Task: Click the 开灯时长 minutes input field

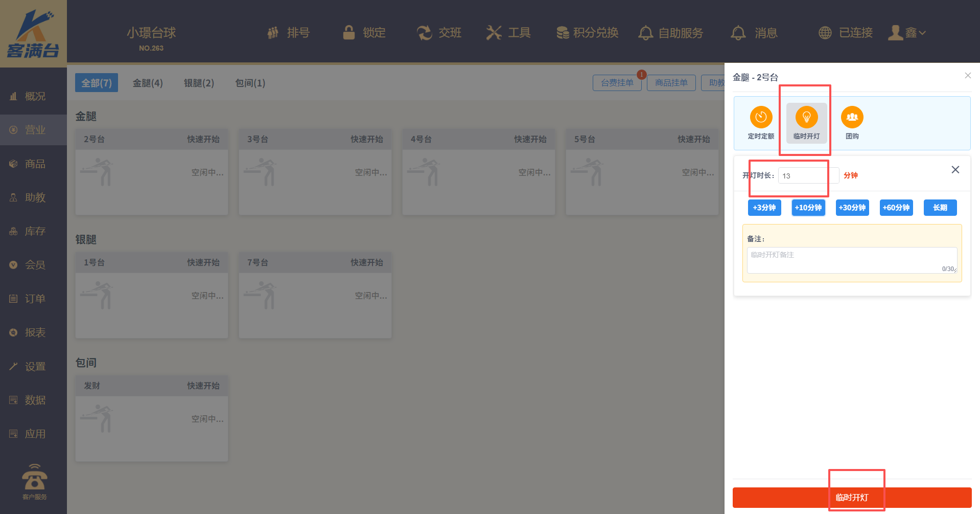Action: point(807,175)
